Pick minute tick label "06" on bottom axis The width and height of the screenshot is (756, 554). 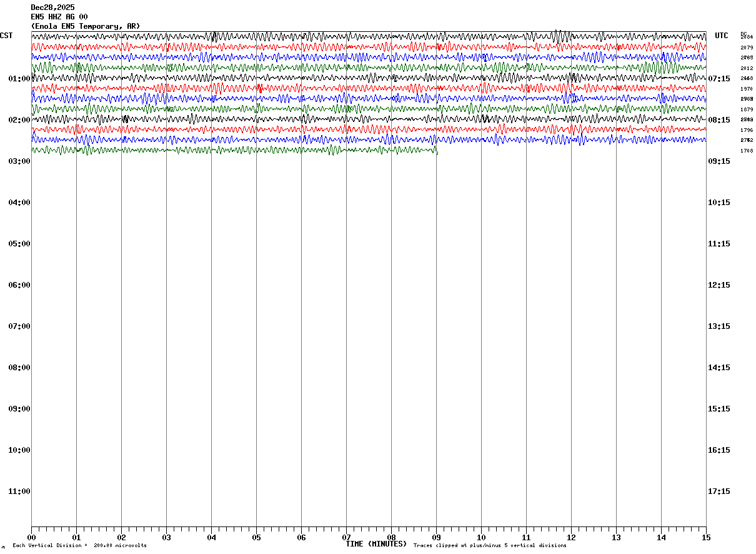tap(301, 538)
